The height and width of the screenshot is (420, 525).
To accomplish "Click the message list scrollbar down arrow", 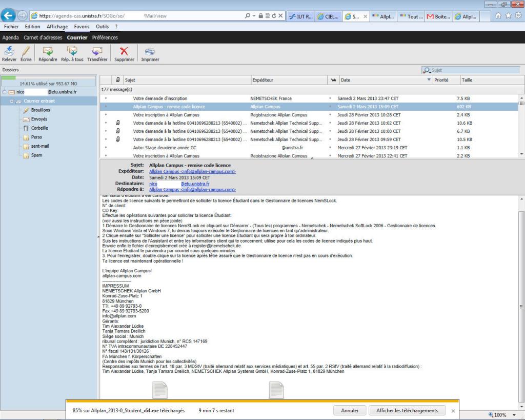I will point(521,154).
